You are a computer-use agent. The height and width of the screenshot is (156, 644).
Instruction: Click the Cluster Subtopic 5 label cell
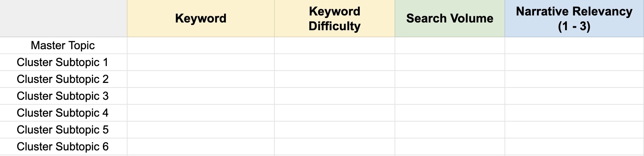[63, 130]
